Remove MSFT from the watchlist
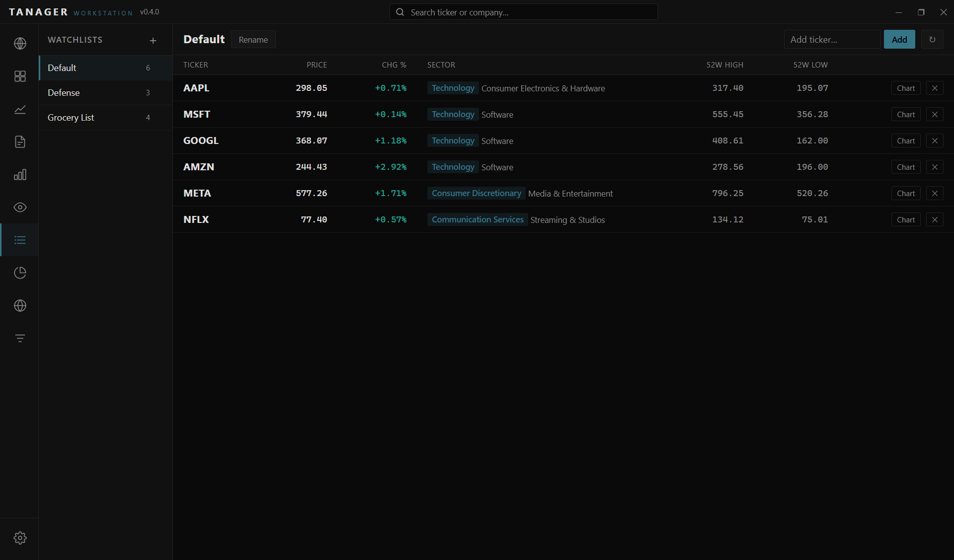This screenshot has width=954, height=560. click(935, 114)
